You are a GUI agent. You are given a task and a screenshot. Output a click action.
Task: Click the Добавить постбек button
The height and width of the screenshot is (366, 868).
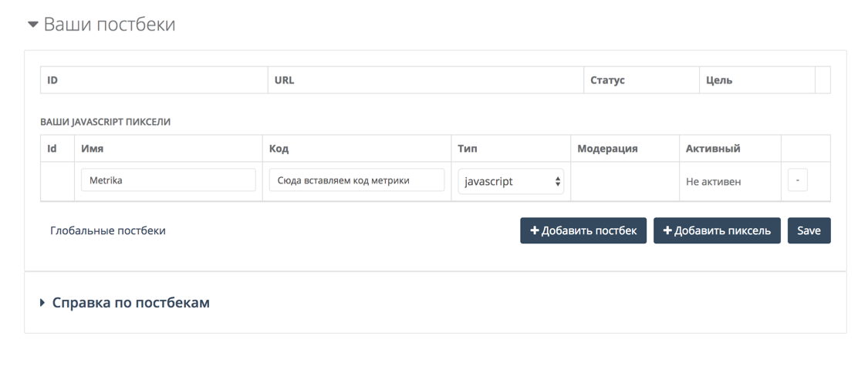[583, 230]
